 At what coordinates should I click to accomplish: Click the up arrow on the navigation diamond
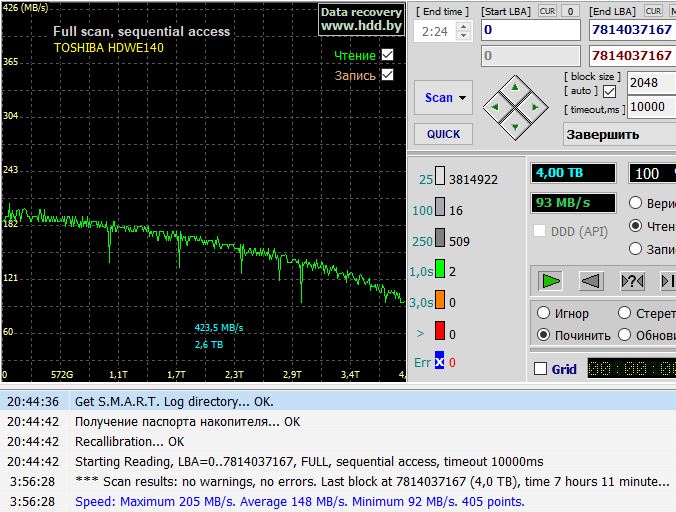[x=514, y=86]
